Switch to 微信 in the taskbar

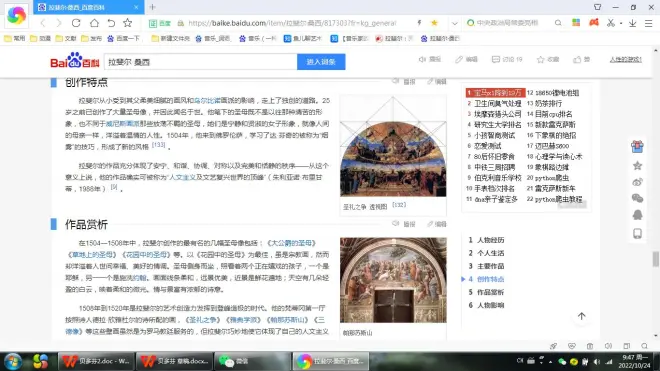pyautogui.click(x=252, y=361)
